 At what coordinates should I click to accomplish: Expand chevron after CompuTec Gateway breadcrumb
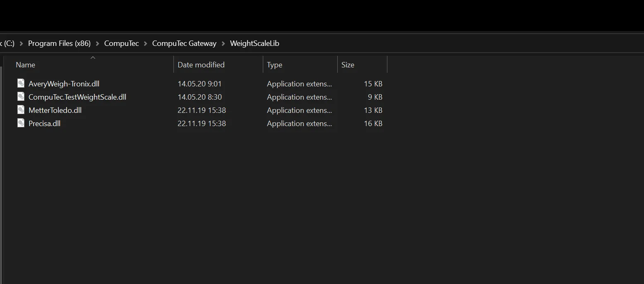pyautogui.click(x=223, y=43)
